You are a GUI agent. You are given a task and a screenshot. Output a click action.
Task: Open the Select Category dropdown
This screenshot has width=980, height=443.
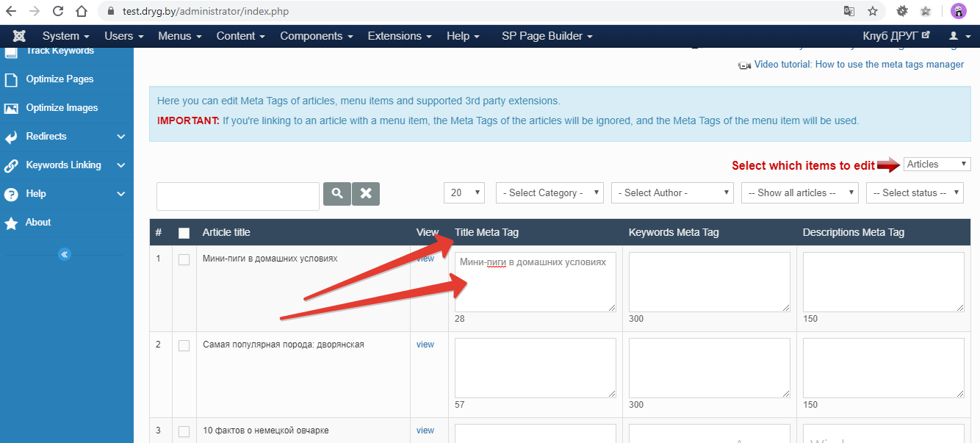point(550,192)
